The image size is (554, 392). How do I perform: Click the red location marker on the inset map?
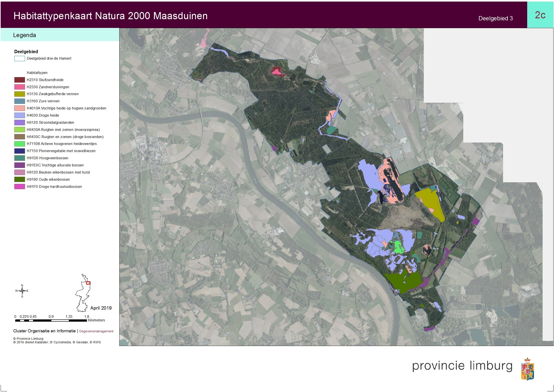(x=88, y=283)
